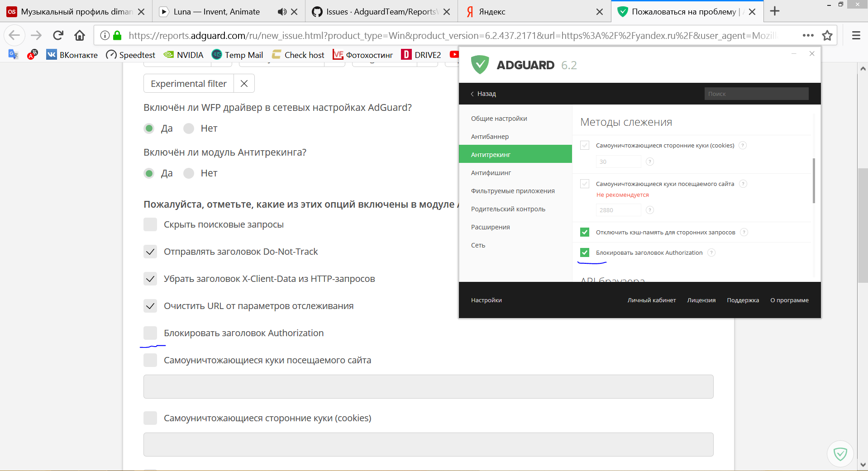Click the Поддержка link in AdGuard footer

[742, 300]
